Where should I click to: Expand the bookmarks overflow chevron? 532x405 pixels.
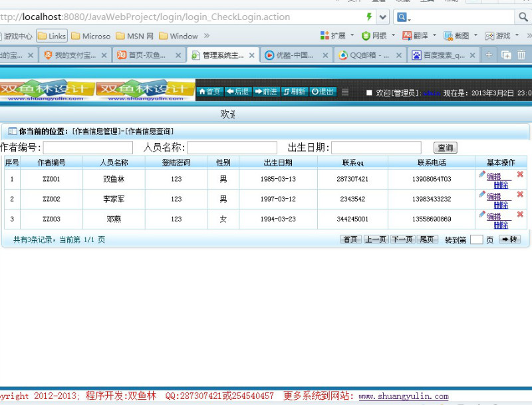(x=207, y=36)
